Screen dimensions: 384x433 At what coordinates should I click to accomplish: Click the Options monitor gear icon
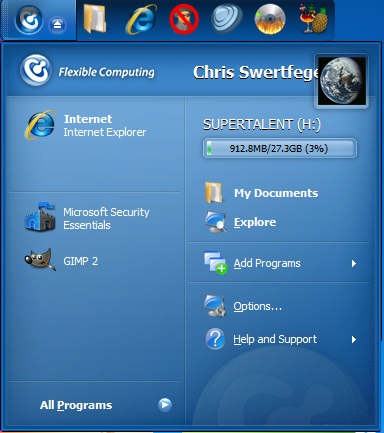(215, 306)
